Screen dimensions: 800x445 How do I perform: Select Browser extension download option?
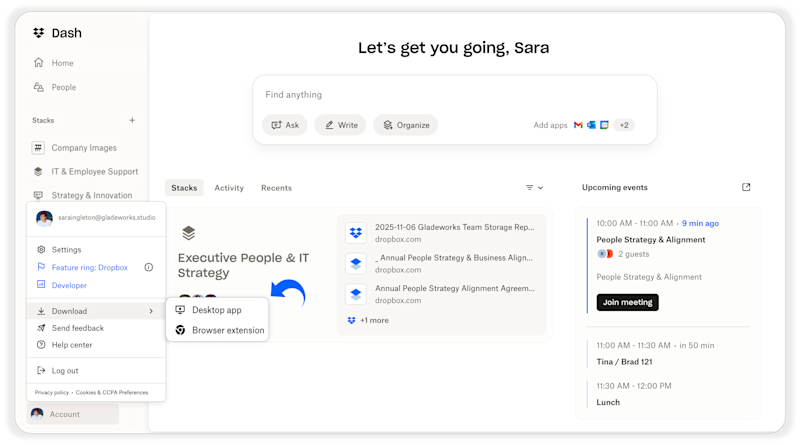(219, 330)
